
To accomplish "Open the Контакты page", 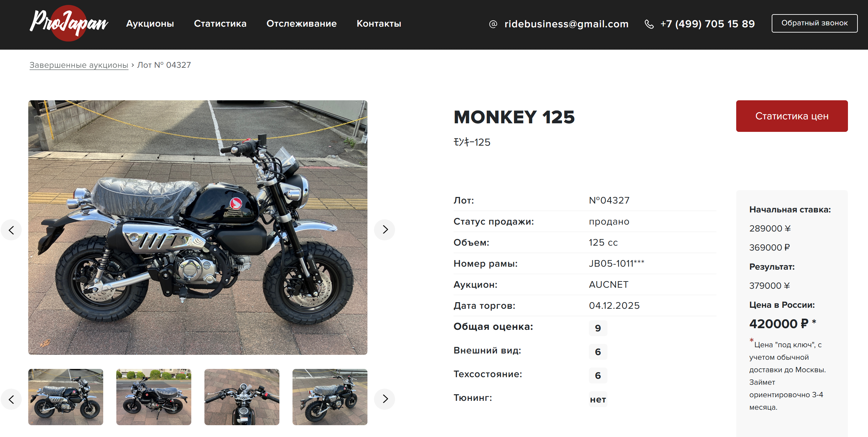I will pyautogui.click(x=379, y=23).
